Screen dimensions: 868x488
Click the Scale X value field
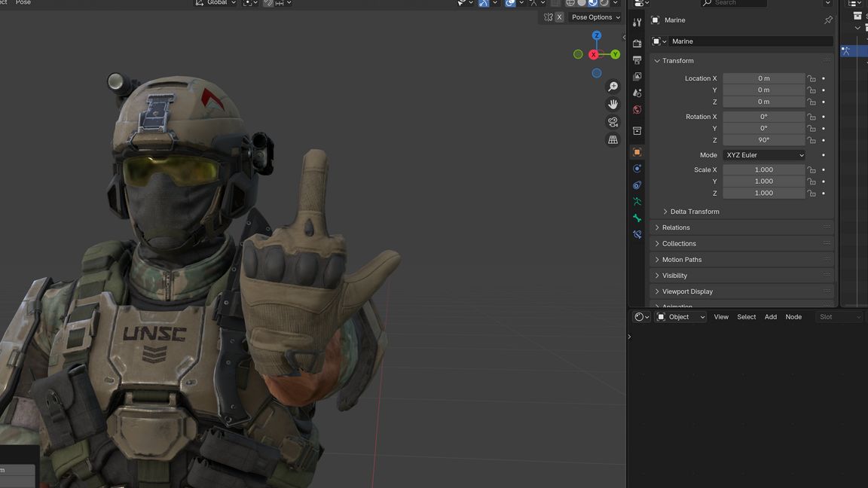(763, 169)
